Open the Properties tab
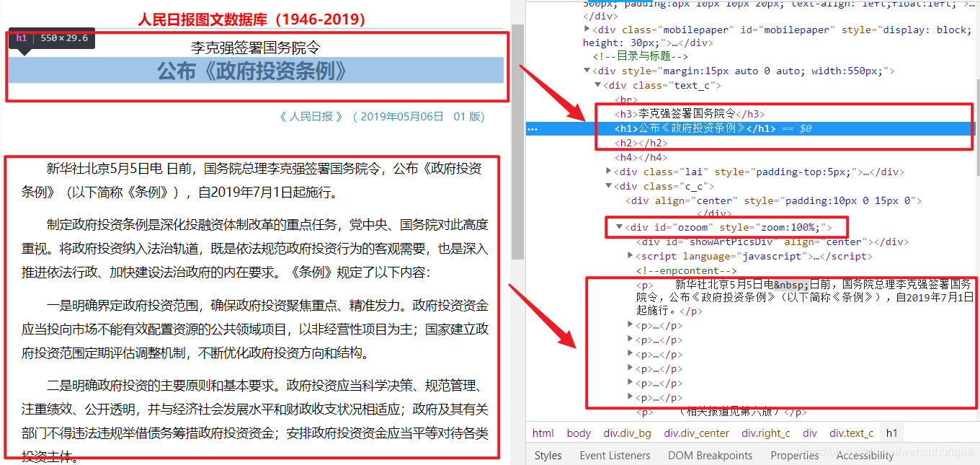Screen dimensions: 980x465 pos(795,455)
